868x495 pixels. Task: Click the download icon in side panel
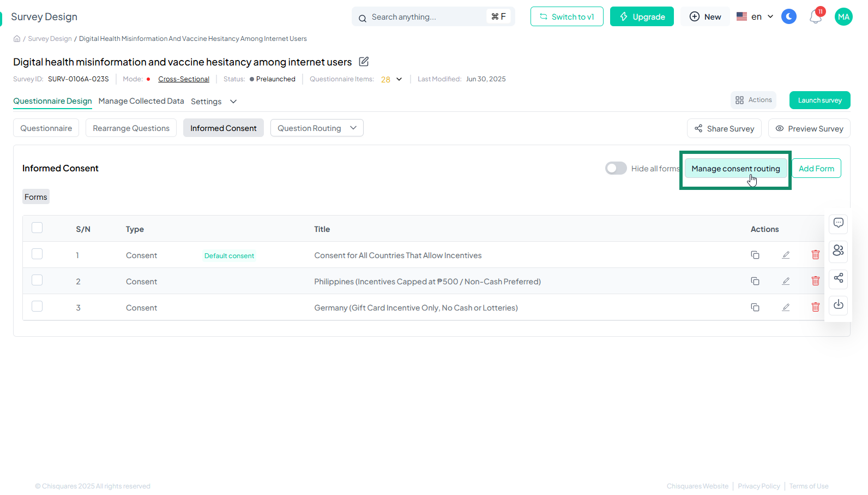click(x=838, y=305)
